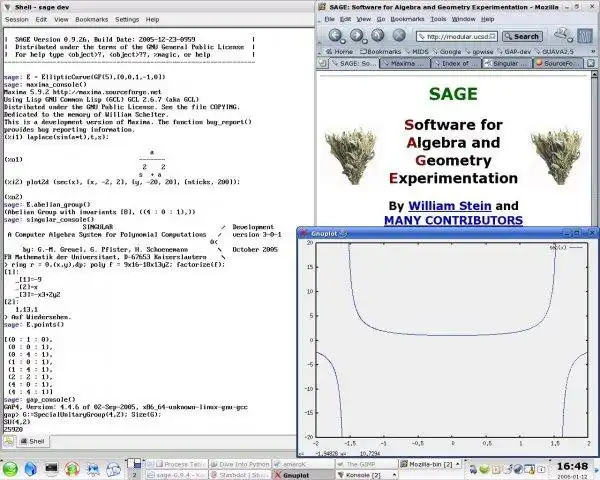Click the Konsole window menu icon
Screen dimensions: 600x480
tap(7, 7)
